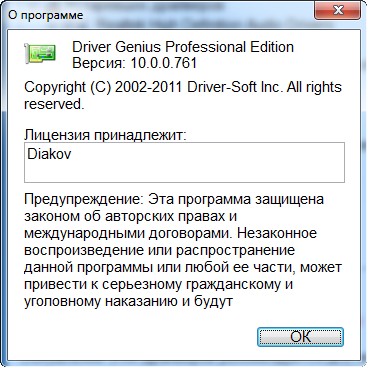
Task: Click the "привести к серьезному гражданскому" line
Action: 158,285
